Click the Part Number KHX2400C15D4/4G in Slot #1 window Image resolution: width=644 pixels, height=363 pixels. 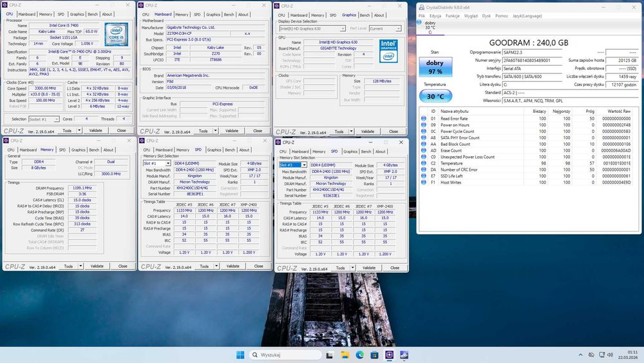[x=194, y=188]
